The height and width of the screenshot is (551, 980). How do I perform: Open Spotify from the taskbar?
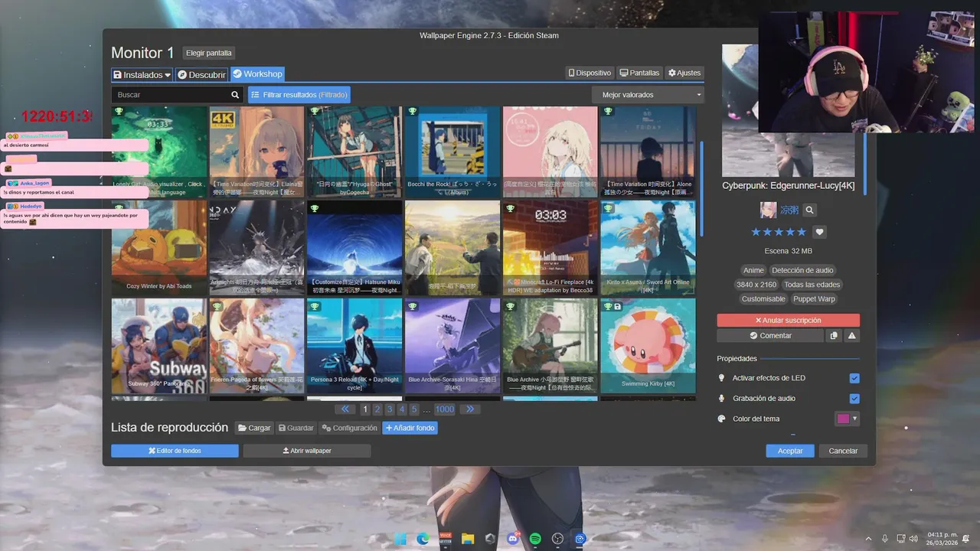click(x=535, y=539)
